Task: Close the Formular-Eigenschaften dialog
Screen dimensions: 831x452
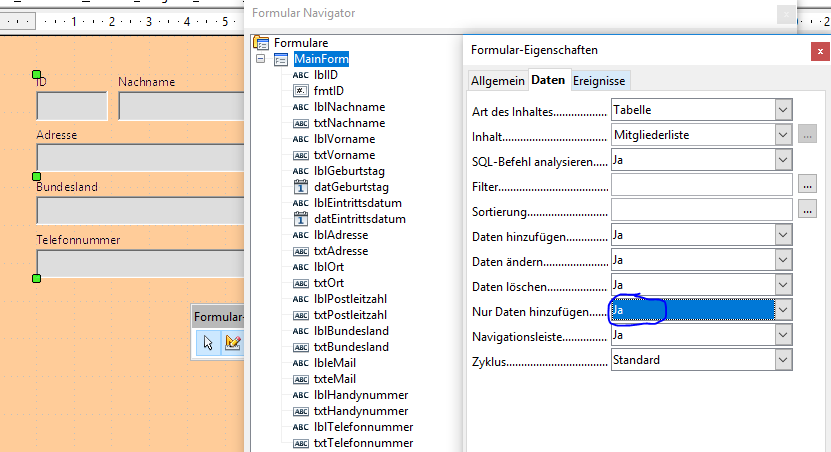Action: pyautogui.click(x=819, y=49)
